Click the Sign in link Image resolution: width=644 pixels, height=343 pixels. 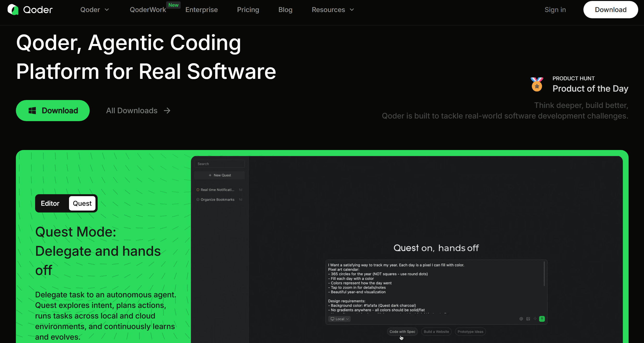click(x=555, y=10)
